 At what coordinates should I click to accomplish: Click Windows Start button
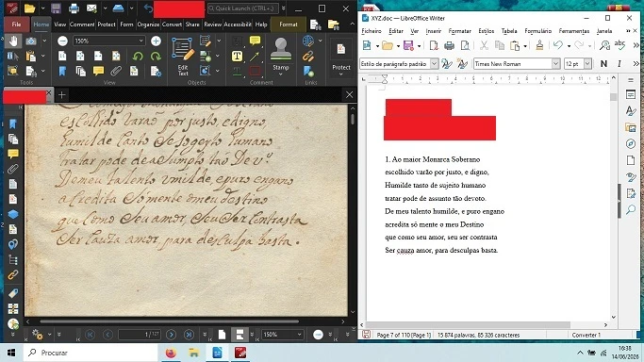pyautogui.click(x=11, y=353)
